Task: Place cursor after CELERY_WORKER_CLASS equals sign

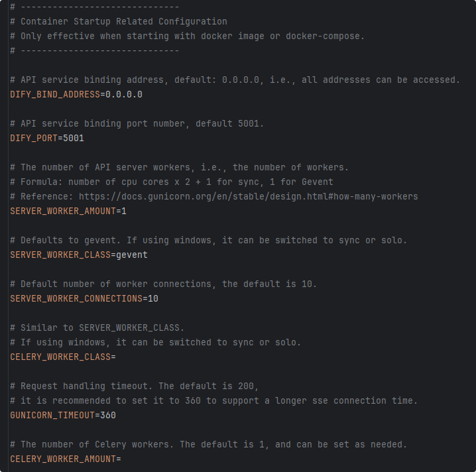Action: pyautogui.click(x=116, y=357)
